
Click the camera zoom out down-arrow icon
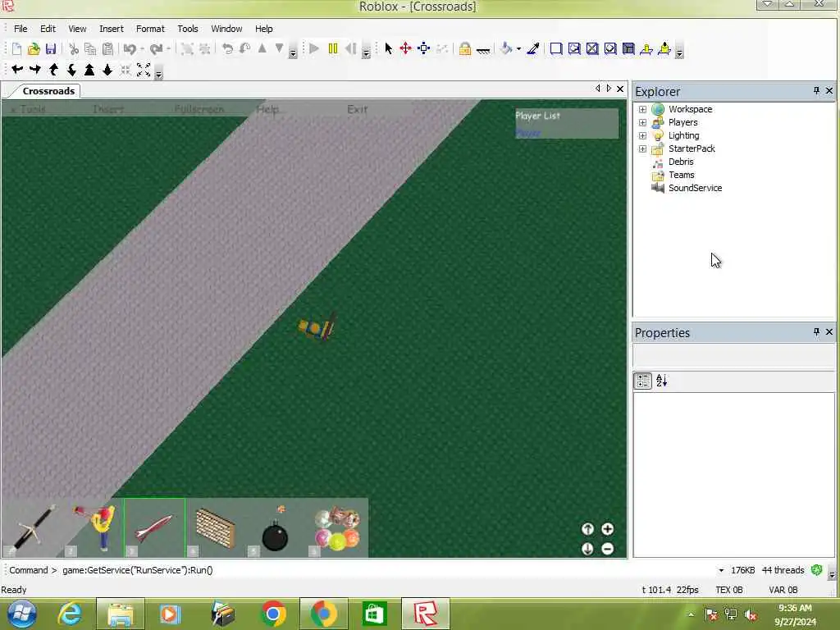pos(107,70)
